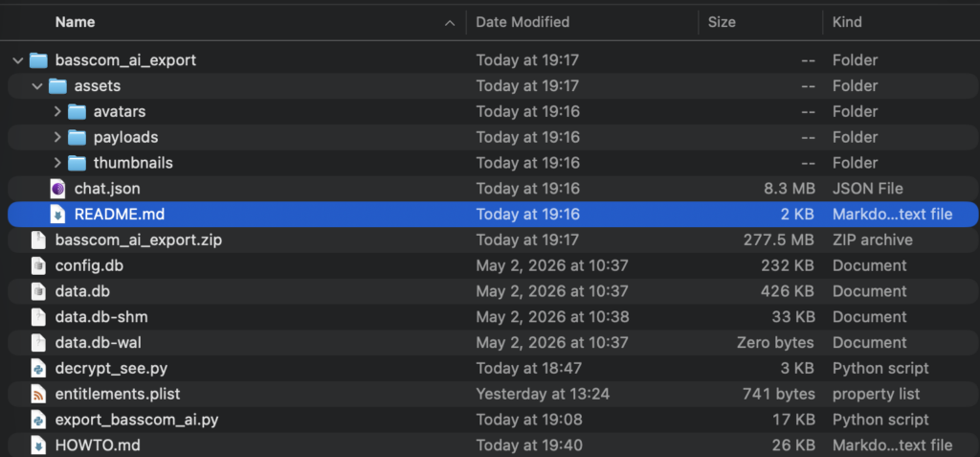
Task: Expand the payloads folder chevron
Action: (57, 137)
